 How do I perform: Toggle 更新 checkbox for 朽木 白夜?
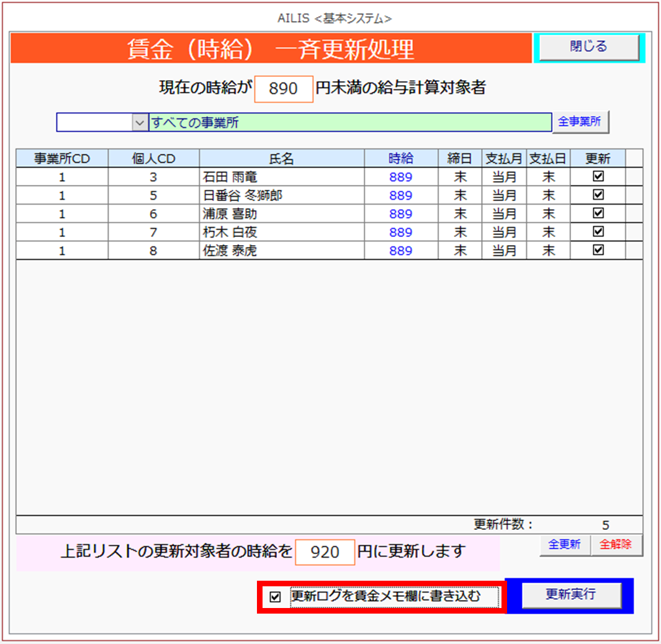598,231
